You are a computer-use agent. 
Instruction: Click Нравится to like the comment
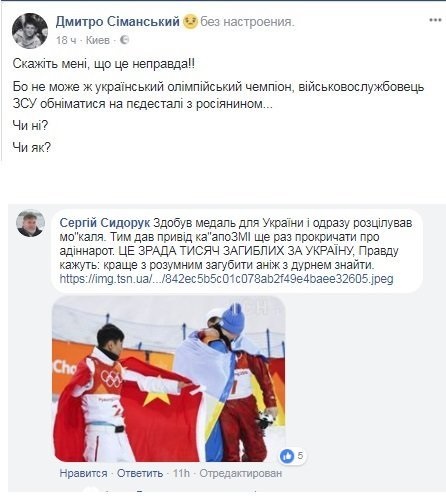83,473
